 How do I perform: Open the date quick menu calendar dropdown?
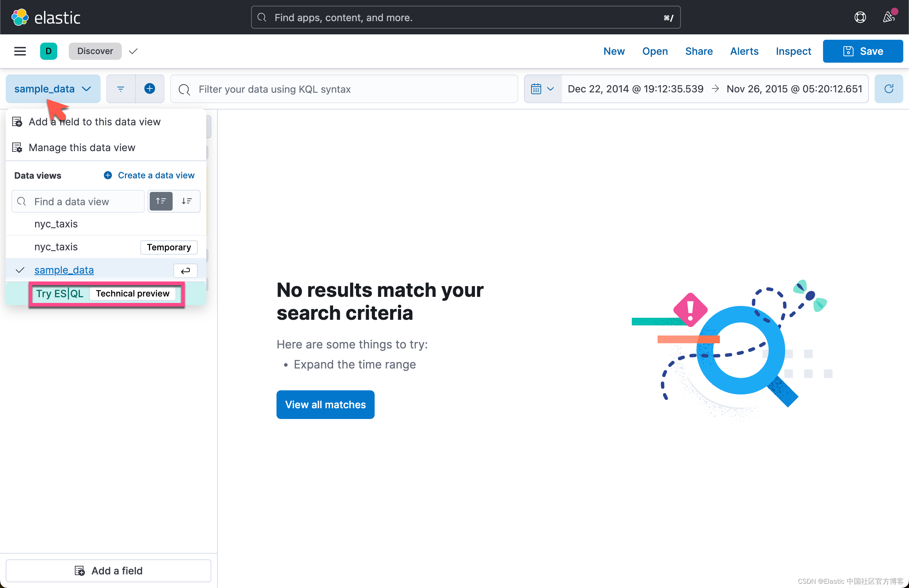[x=542, y=89]
